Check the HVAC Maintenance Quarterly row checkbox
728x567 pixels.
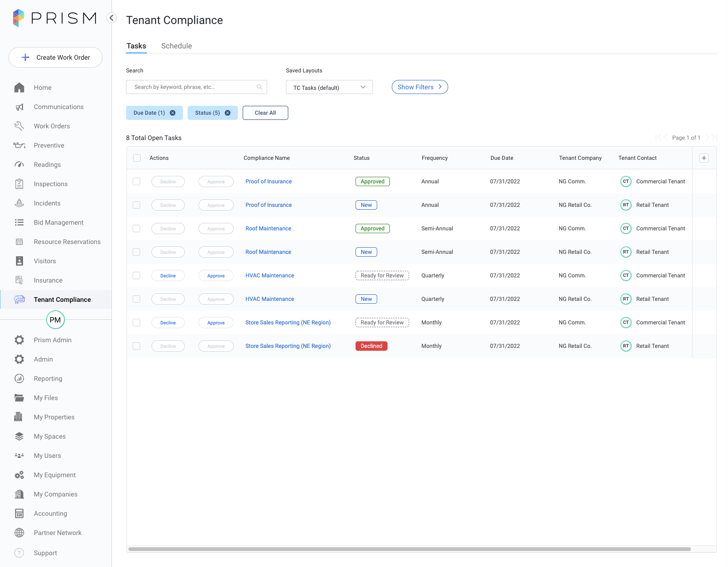tap(136, 275)
